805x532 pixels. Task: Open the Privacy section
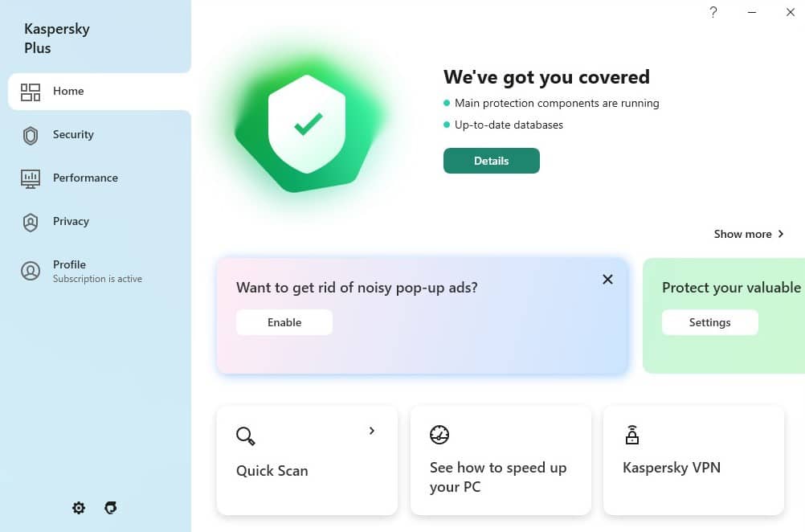[71, 222]
